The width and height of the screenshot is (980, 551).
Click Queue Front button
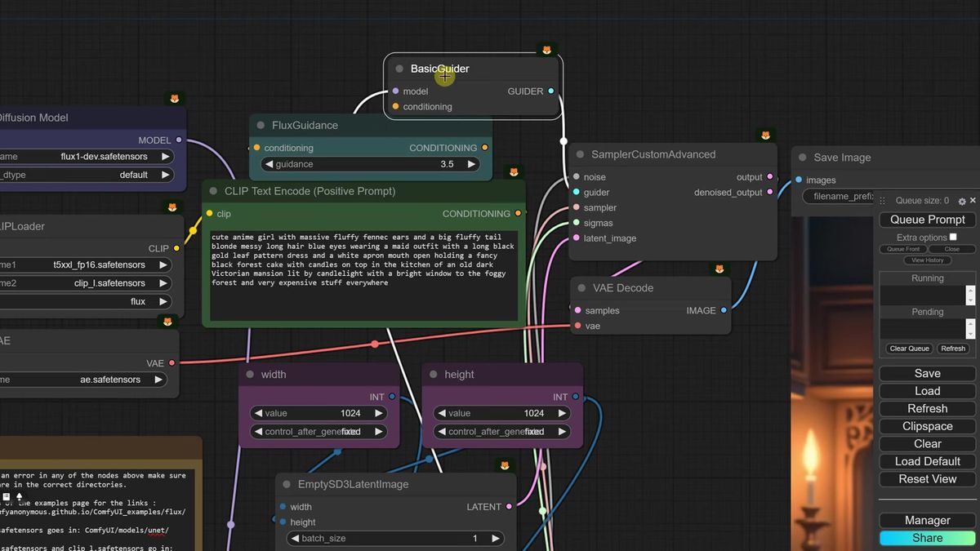(x=903, y=249)
